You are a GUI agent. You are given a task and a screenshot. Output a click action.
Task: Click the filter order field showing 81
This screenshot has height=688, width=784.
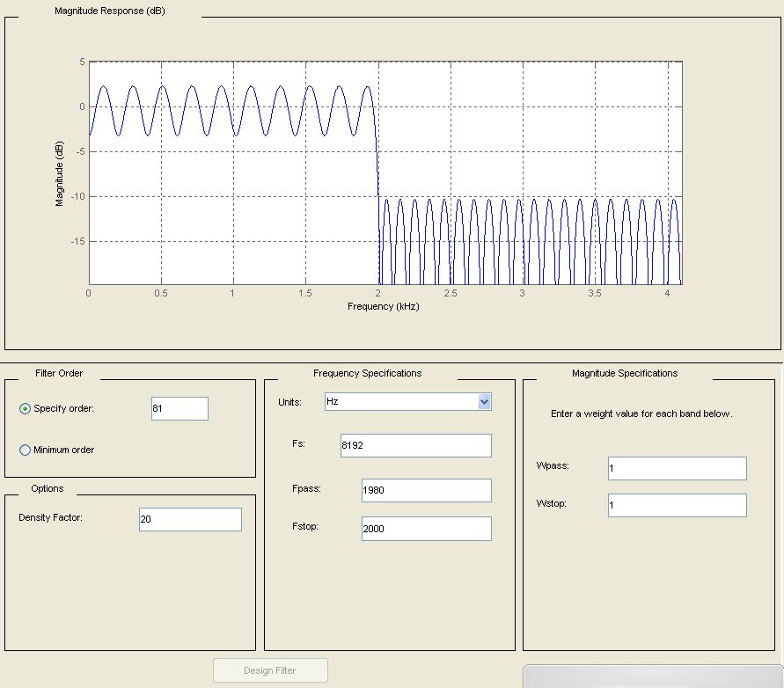tap(180, 409)
